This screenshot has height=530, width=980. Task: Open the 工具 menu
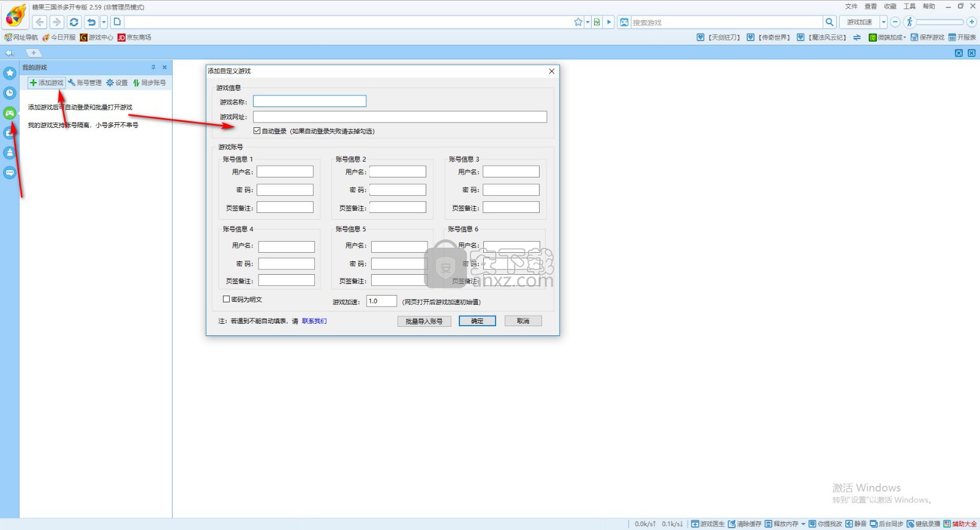[x=910, y=6]
